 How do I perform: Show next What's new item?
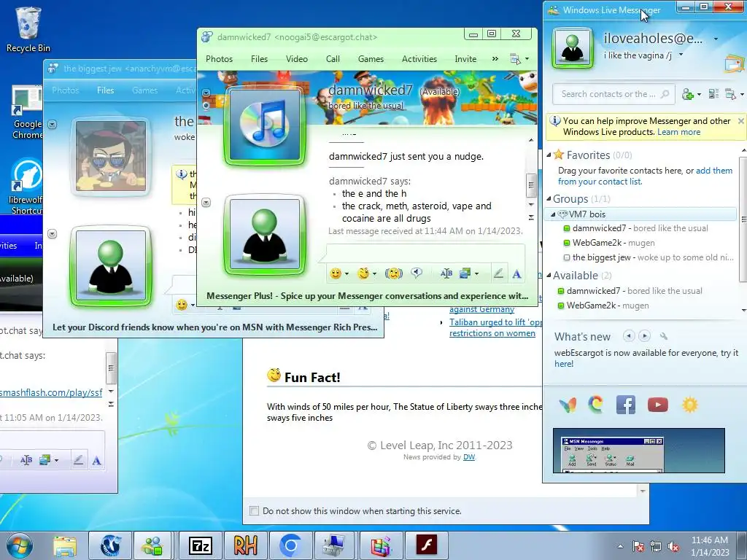(x=644, y=336)
